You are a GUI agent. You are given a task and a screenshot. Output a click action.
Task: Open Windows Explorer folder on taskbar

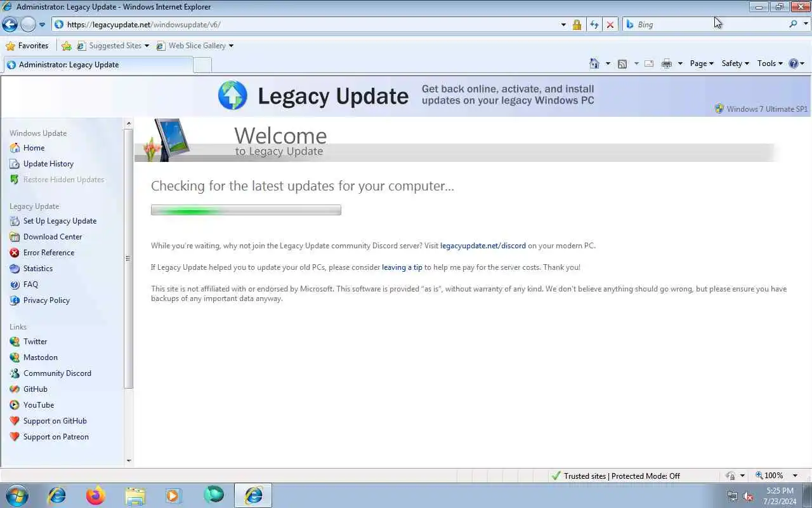pyautogui.click(x=135, y=495)
